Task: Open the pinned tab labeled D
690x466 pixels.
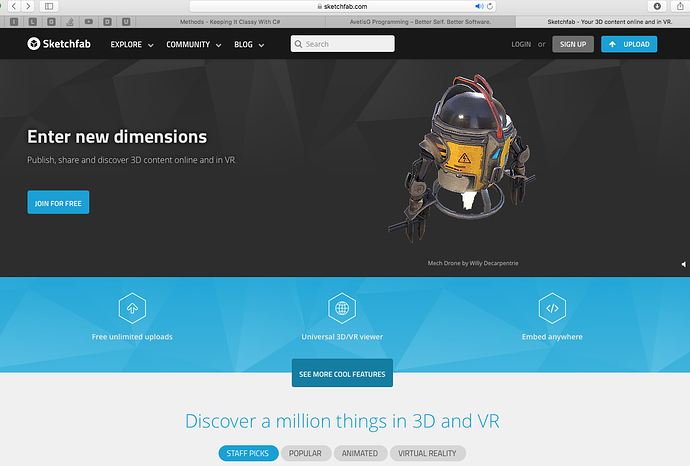Action: point(107,22)
